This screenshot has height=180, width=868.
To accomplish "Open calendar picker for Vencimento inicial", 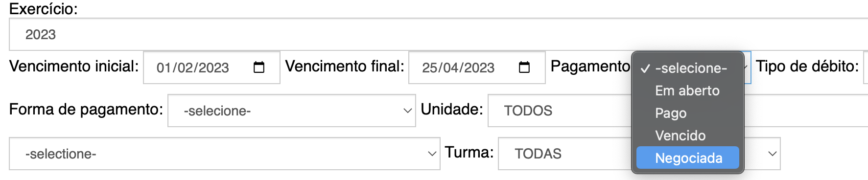I will click(259, 67).
